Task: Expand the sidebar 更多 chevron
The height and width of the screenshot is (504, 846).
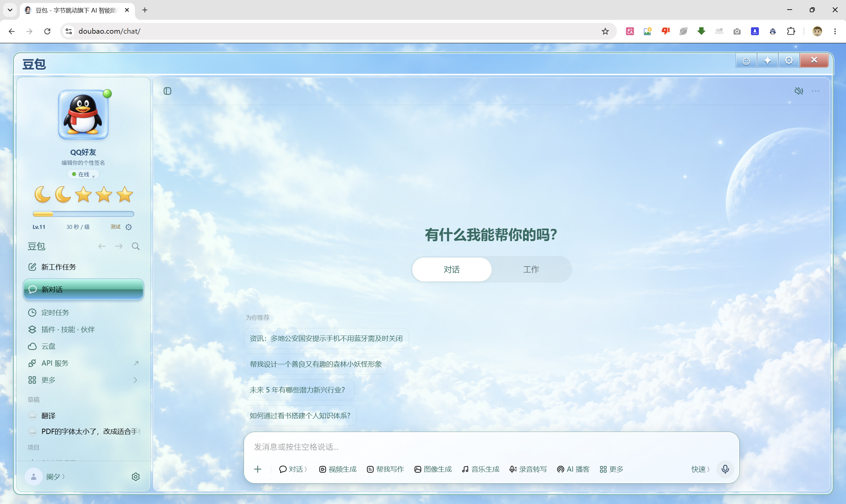Action: click(135, 380)
